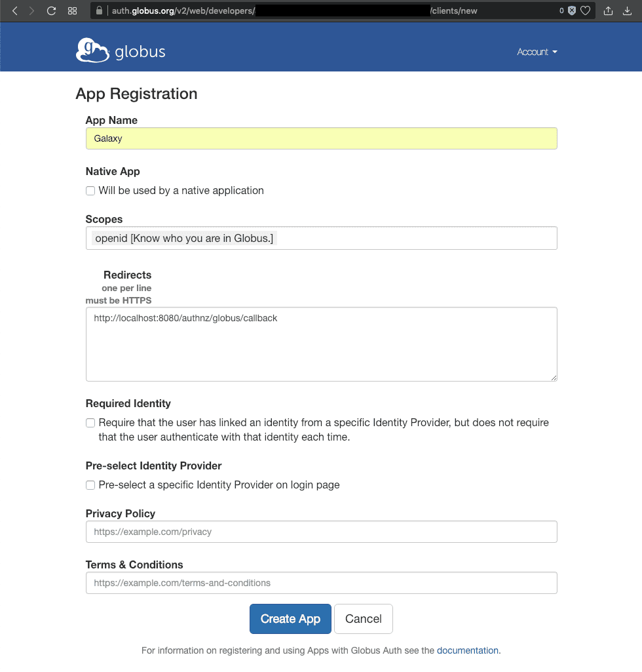Check the Required Identity checkbox
The width and height of the screenshot is (642, 672).
(90, 423)
